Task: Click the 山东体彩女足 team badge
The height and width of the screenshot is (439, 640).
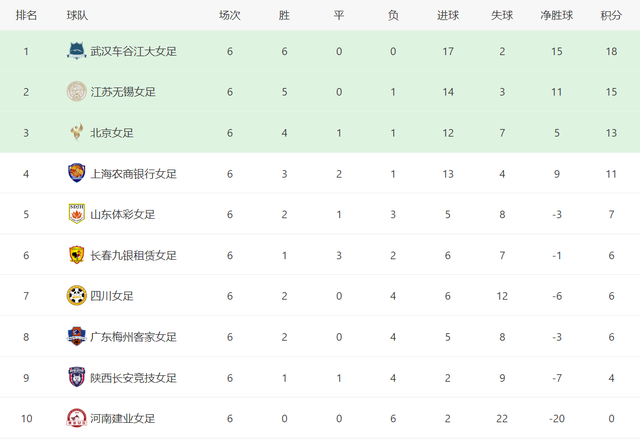Action: click(x=76, y=214)
